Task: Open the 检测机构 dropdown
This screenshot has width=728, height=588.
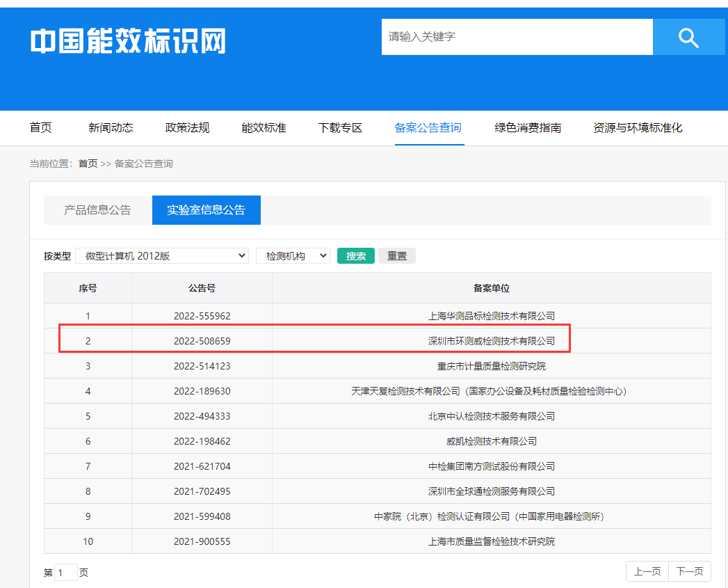Action: click(293, 256)
